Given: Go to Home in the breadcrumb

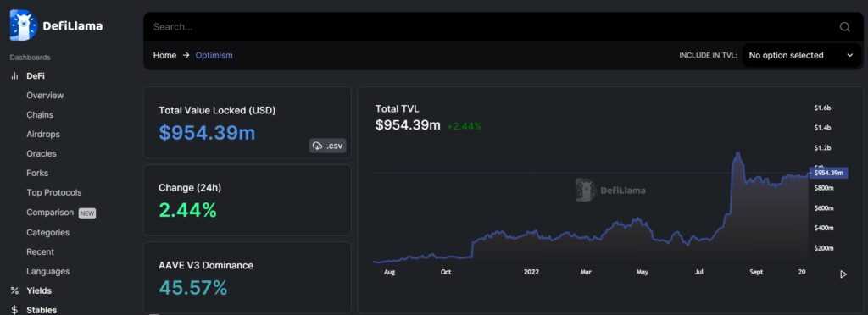Looking at the screenshot, I should 164,55.
